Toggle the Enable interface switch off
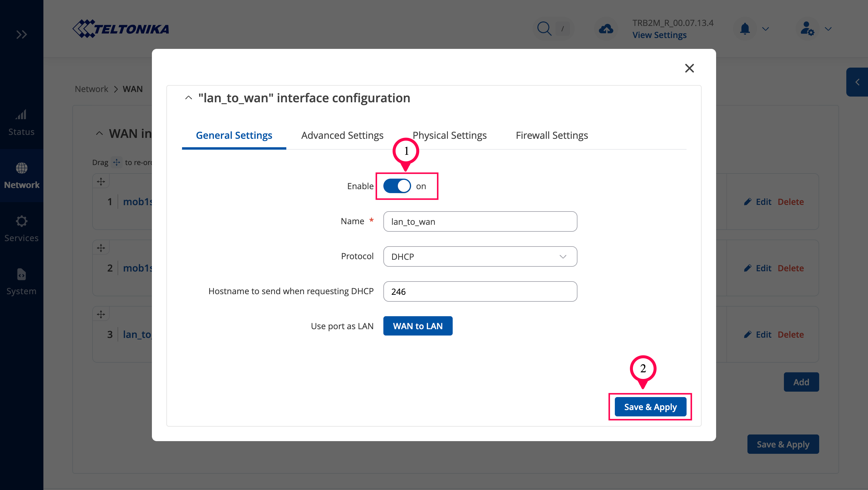 click(397, 186)
